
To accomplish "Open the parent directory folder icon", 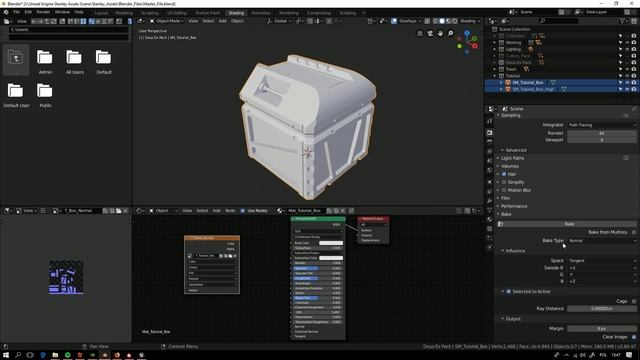I will coord(16,58).
